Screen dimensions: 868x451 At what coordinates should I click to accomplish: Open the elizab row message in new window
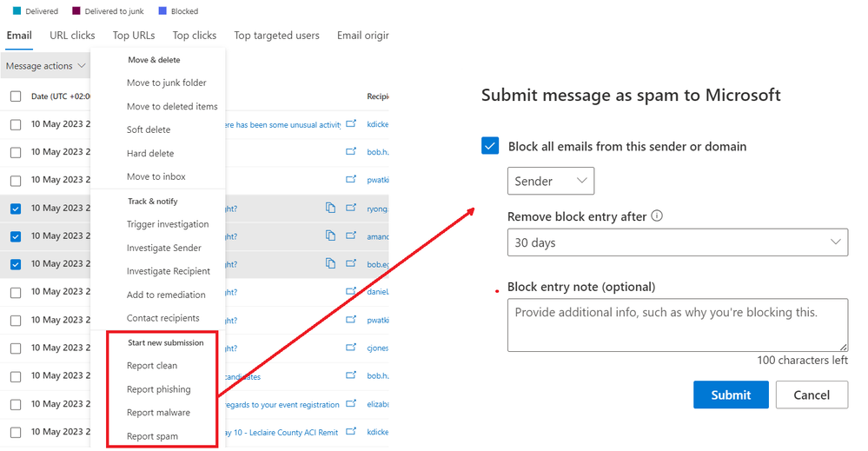tap(351, 403)
